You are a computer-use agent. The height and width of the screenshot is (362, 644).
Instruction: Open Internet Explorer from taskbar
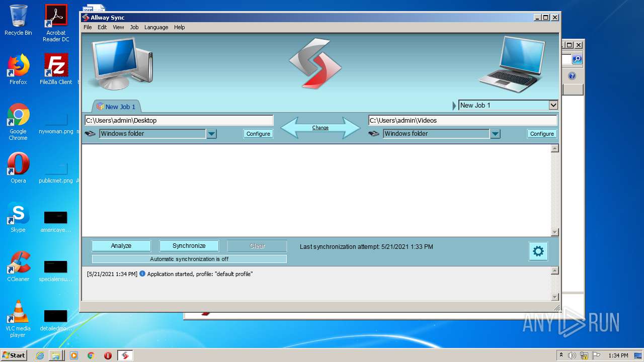click(40, 355)
